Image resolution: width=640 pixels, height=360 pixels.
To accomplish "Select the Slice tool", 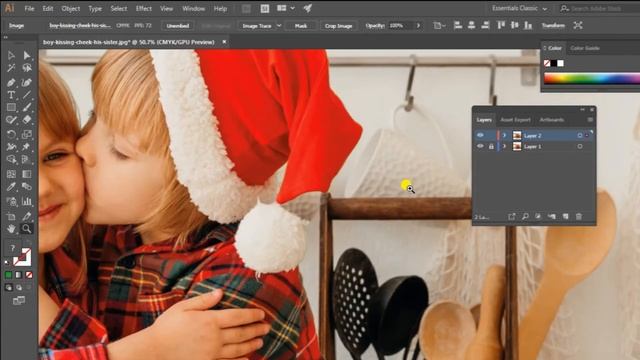I will point(27,216).
